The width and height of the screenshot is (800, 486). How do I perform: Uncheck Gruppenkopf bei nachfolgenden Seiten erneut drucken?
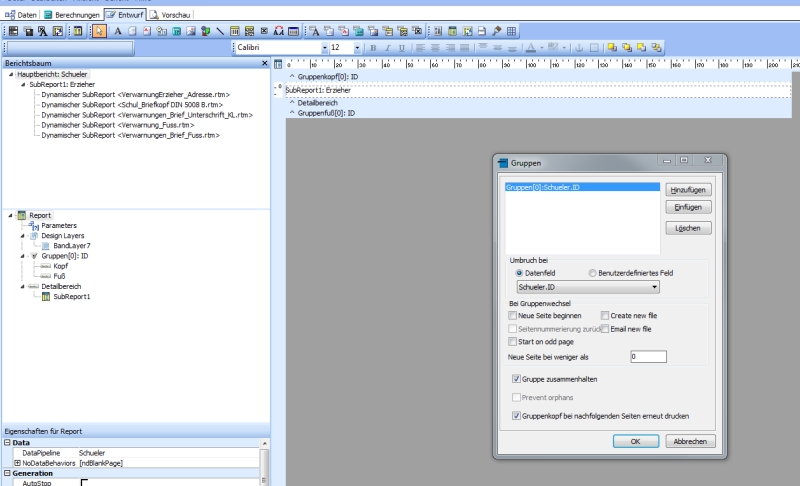point(516,416)
